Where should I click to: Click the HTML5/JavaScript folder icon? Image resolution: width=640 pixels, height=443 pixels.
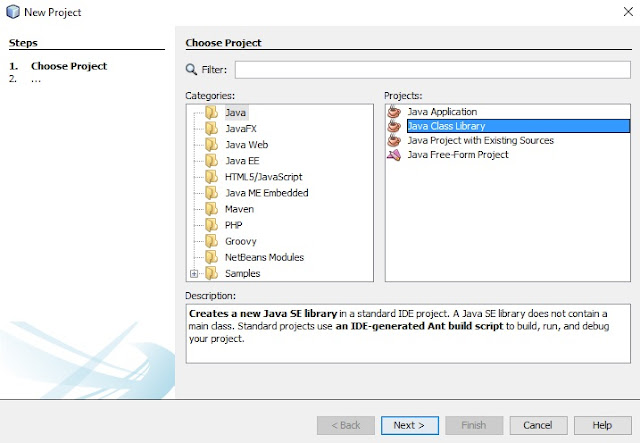[x=211, y=177]
